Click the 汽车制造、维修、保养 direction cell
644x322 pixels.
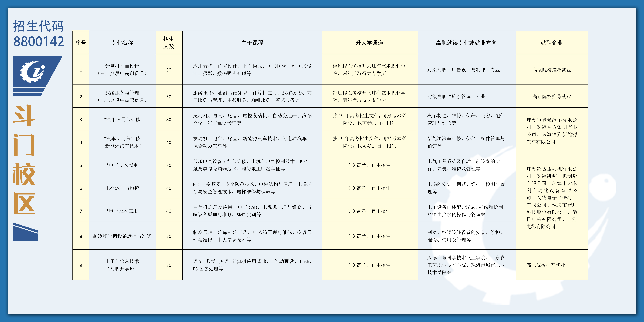[x=466, y=119]
